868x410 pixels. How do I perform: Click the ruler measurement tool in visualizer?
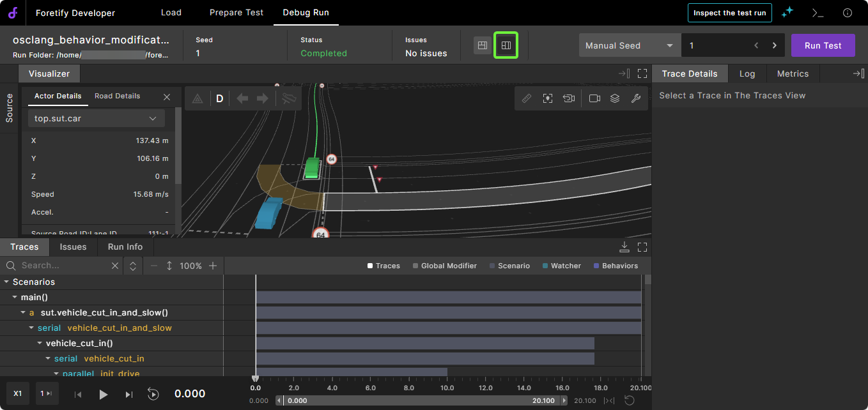(527, 98)
